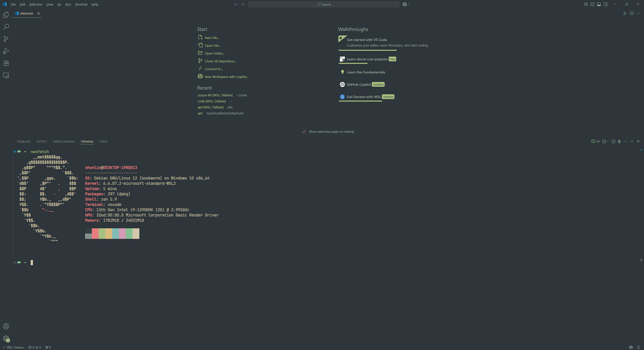Open the Terminal menu
This screenshot has width=644, height=350.
(81, 4)
